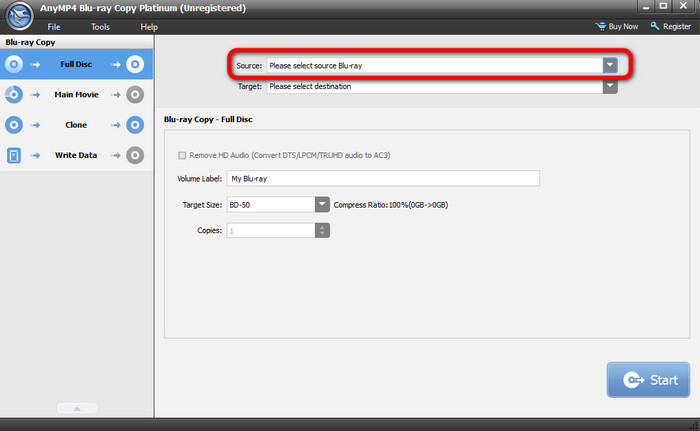Click the Source combo box text area
This screenshot has height=431, width=700.
coord(435,65)
